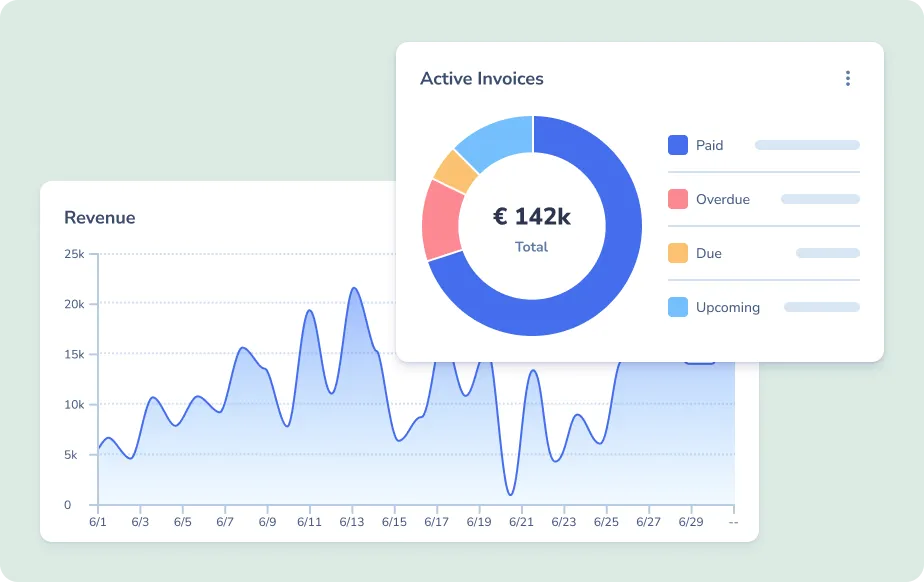This screenshot has width=924, height=582.
Task: Click the red Overdue legend swatch
Action: click(x=678, y=199)
